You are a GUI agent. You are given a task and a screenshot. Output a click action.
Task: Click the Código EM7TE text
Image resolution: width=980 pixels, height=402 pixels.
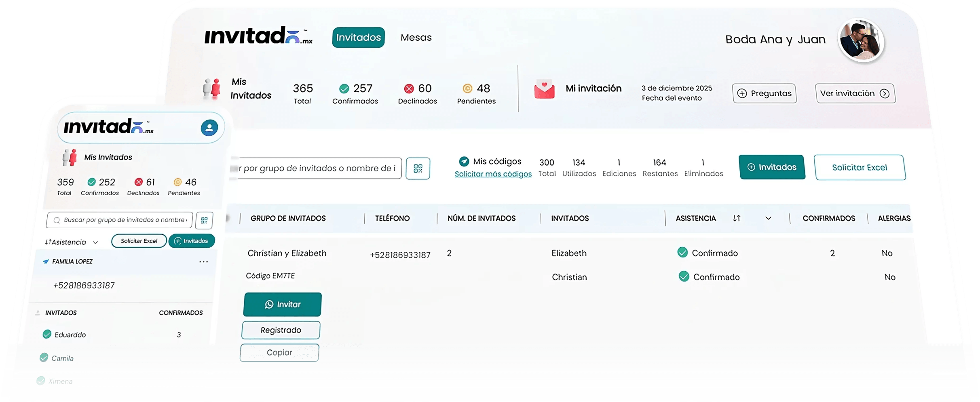270,276
